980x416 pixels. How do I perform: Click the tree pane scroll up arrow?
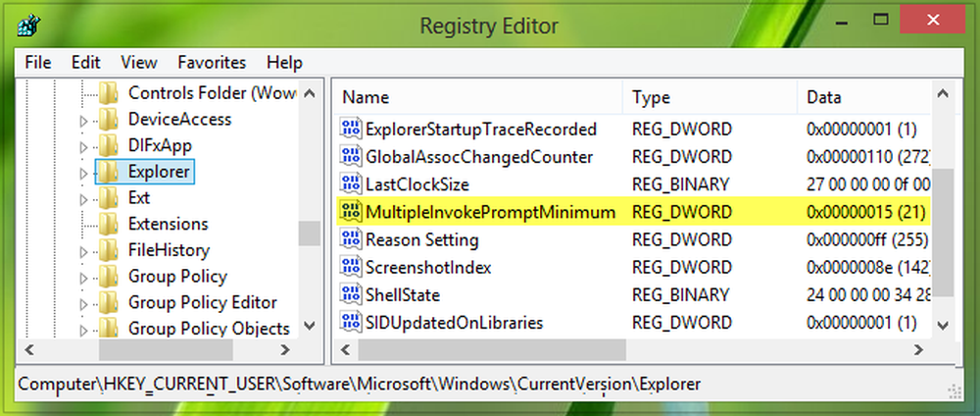click(310, 94)
